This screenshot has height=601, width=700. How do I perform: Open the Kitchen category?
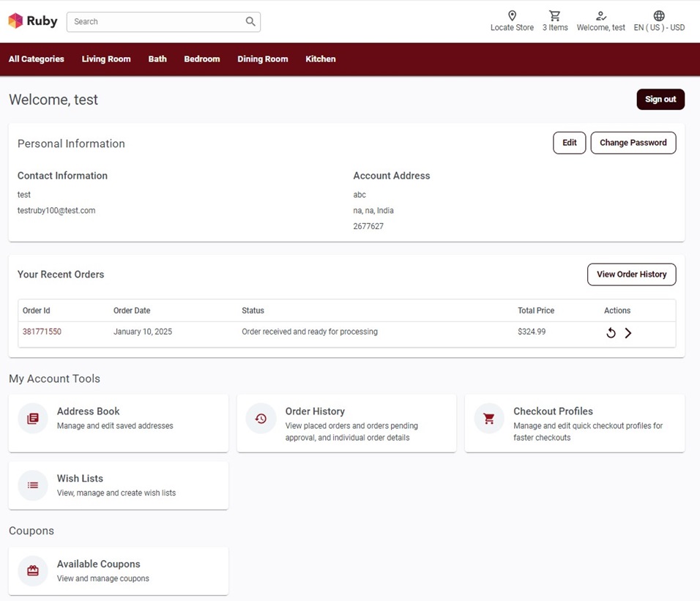[321, 59]
